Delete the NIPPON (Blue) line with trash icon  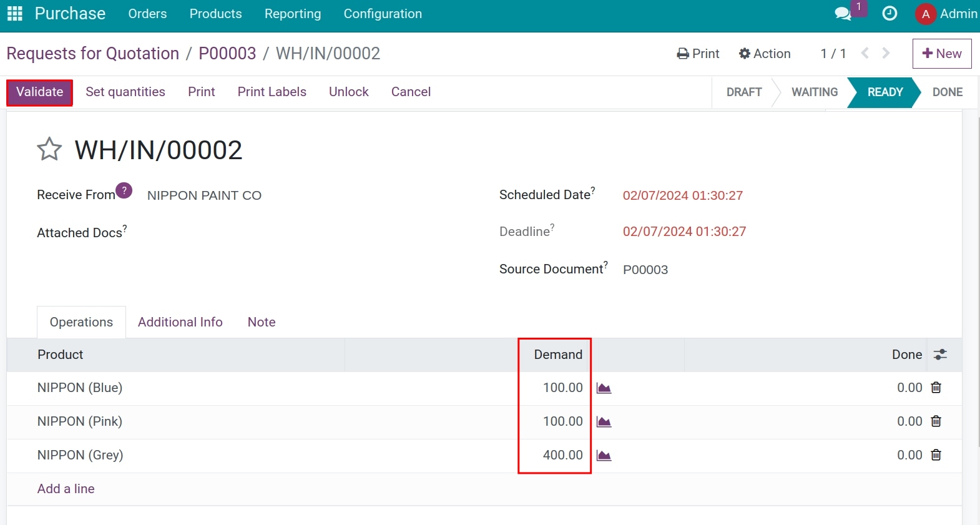[936, 388]
